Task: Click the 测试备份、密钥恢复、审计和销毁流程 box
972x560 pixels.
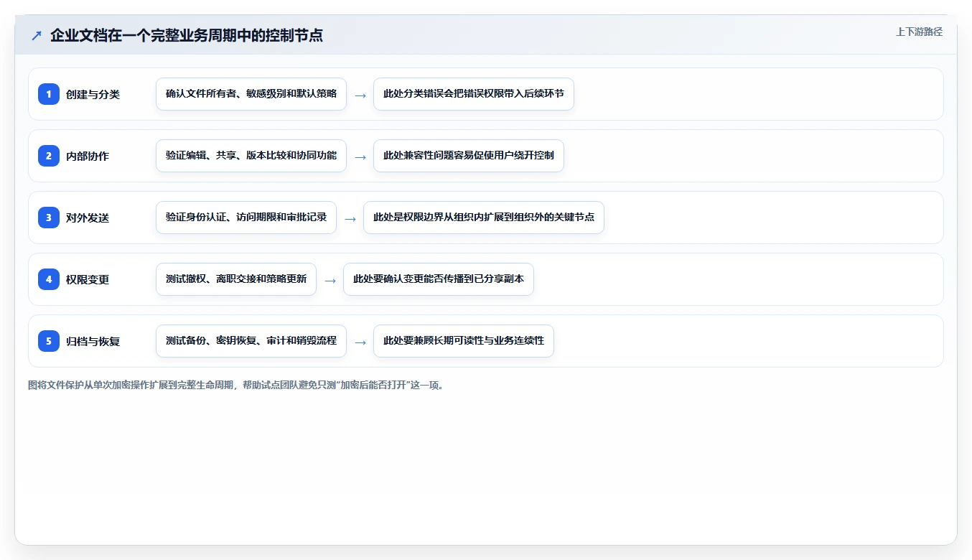Action: pos(251,341)
